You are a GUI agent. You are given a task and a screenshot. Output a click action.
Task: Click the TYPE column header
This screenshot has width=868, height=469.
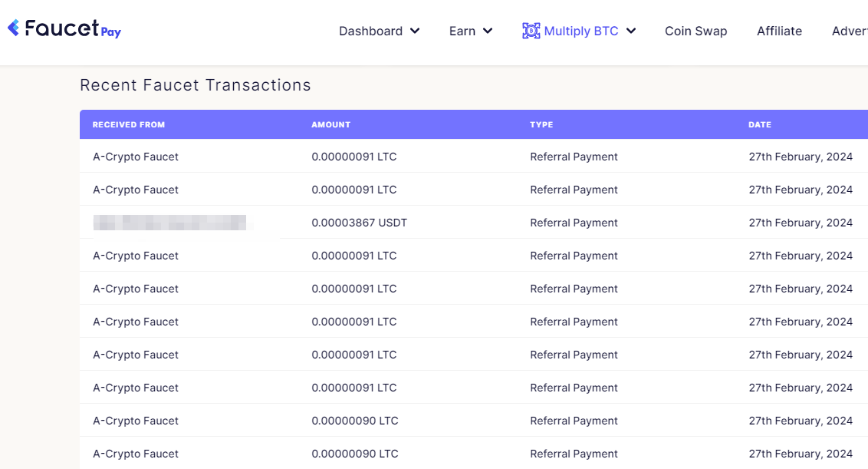tap(541, 124)
